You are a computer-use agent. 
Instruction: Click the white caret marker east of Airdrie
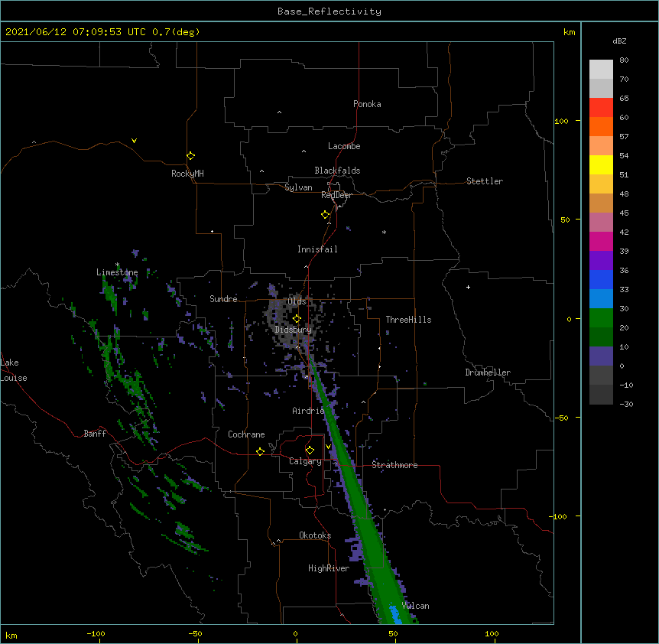click(364, 402)
